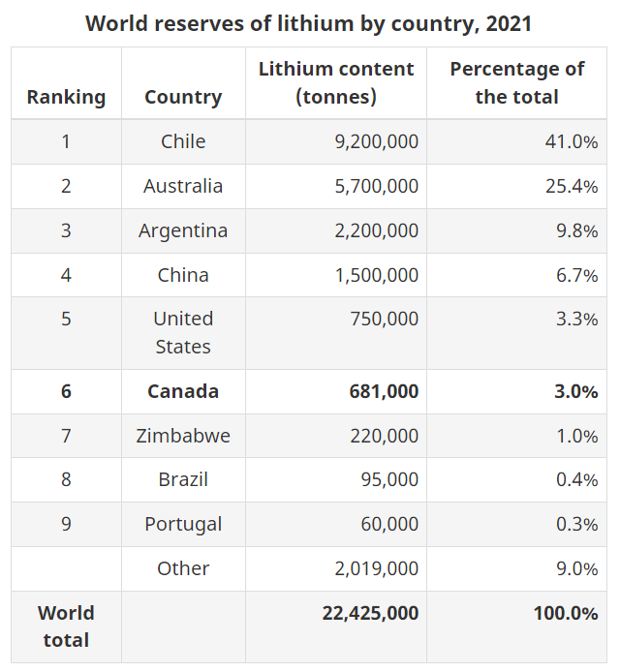620x672 pixels.
Task: Click the Lithium content (tonnes) header
Action: pyautogui.click(x=335, y=83)
